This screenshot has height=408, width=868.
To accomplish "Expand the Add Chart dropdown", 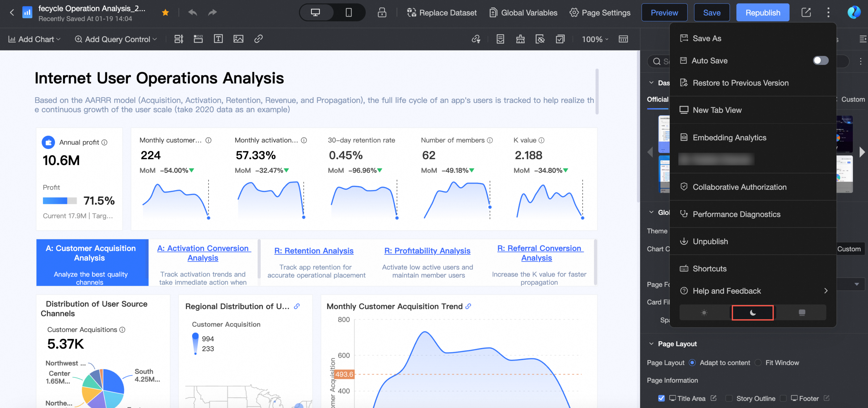I will (34, 39).
